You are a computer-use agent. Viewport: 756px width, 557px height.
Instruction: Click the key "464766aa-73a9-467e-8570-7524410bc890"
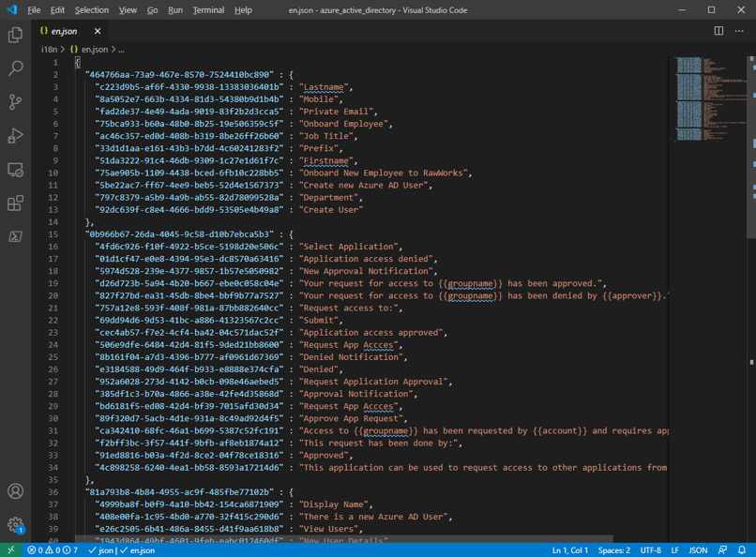[179, 75]
